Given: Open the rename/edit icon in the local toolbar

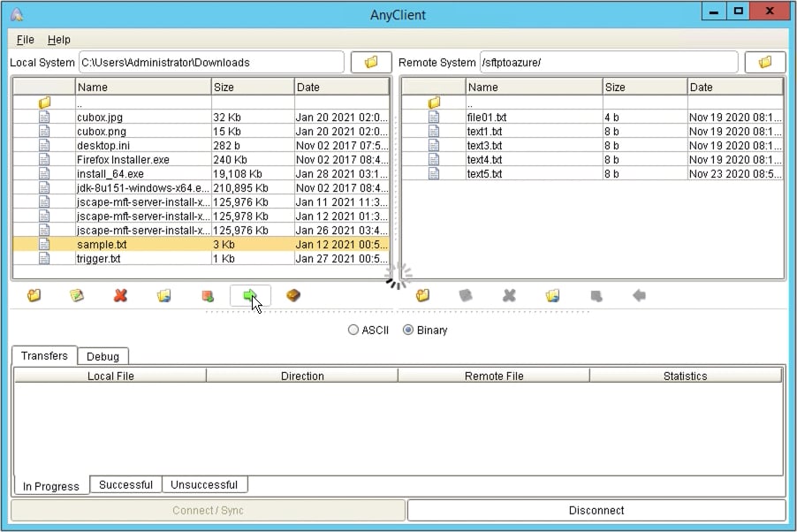Looking at the screenshot, I should pyautogui.click(x=76, y=295).
